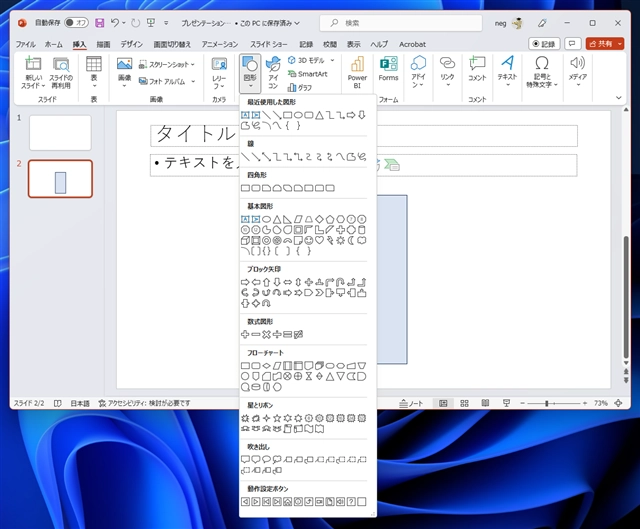Open accessibility checker in status bar

coord(144,403)
